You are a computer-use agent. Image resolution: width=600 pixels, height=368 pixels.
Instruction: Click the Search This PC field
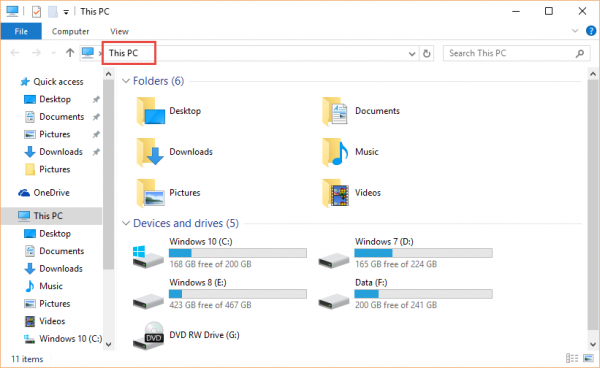point(511,54)
